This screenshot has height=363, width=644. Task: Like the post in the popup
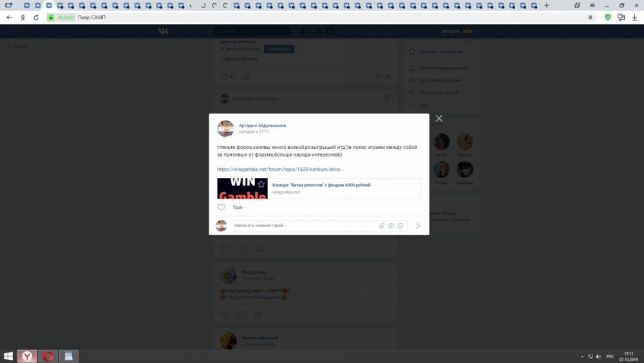(222, 207)
